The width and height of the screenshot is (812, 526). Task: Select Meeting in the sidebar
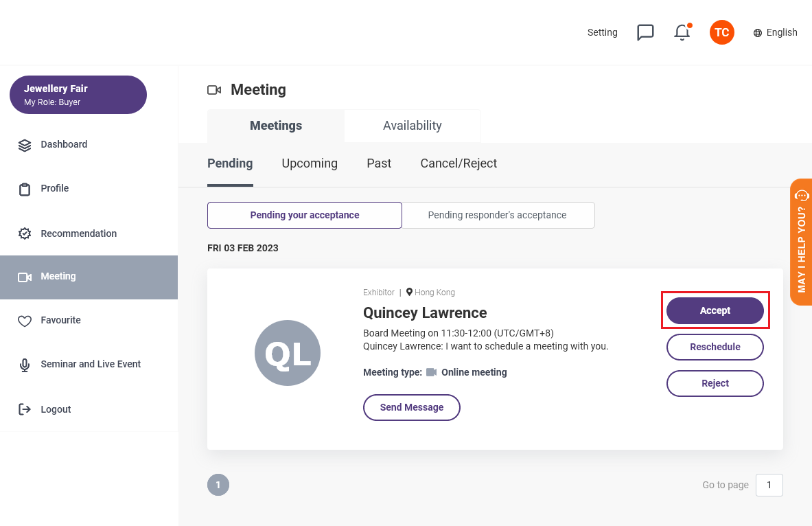[x=89, y=277]
